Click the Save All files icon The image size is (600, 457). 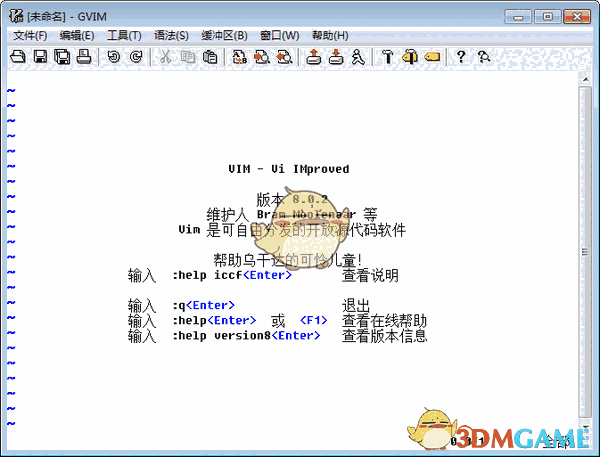[x=62, y=57]
